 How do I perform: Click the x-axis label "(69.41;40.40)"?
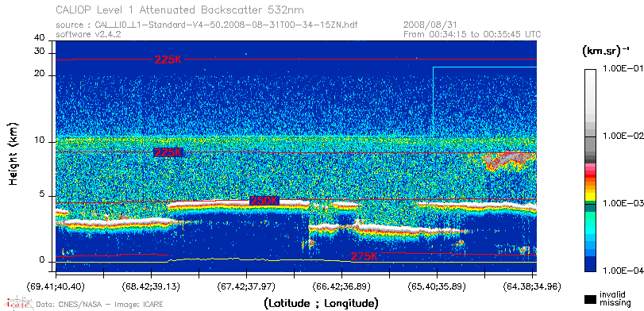tap(56, 286)
